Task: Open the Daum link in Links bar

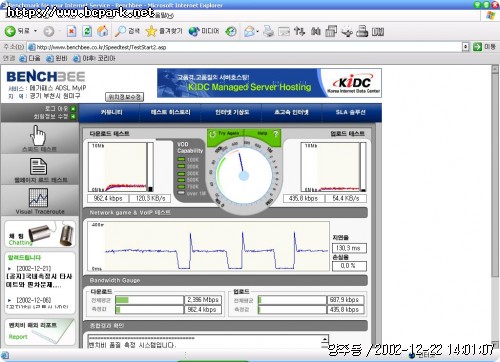Action: pyautogui.click(x=30, y=58)
